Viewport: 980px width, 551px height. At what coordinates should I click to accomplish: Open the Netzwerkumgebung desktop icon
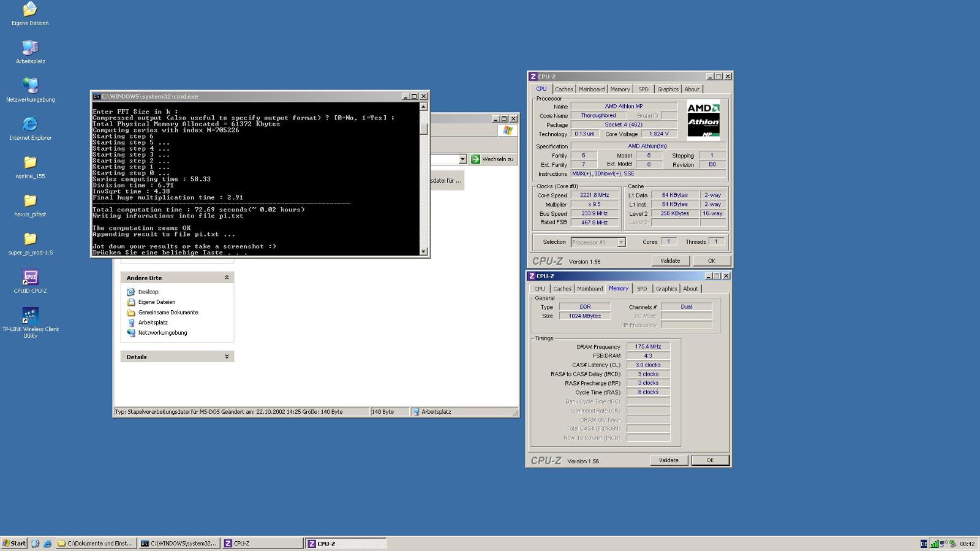point(30,90)
